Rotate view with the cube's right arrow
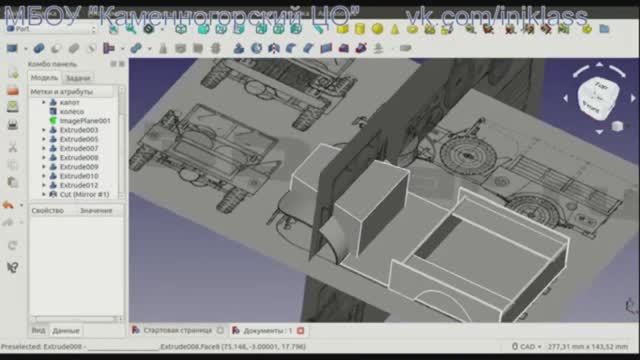 point(633,98)
